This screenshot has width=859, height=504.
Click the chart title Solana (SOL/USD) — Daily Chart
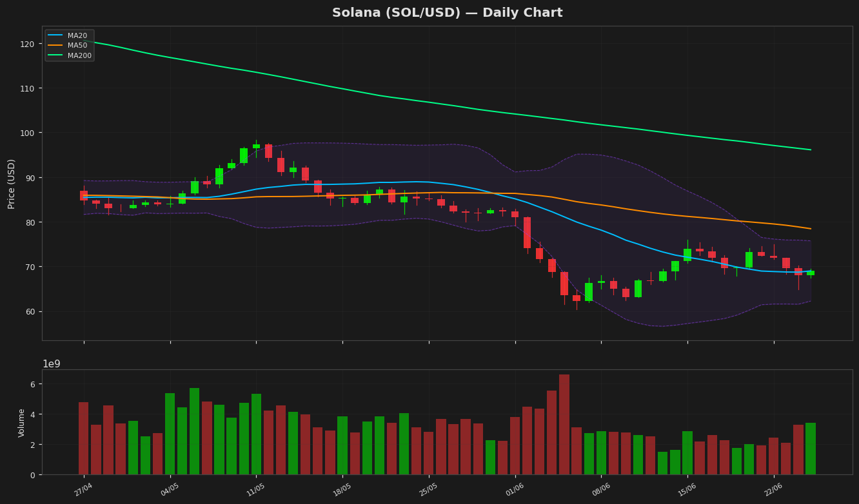tap(447, 13)
